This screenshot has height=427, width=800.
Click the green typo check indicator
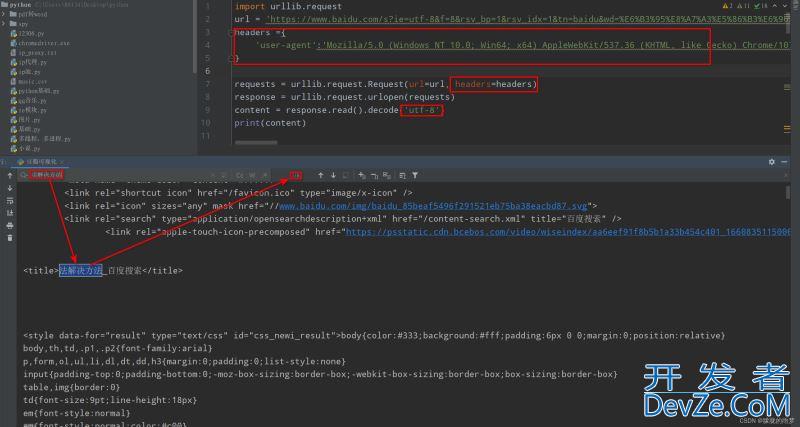761,6
